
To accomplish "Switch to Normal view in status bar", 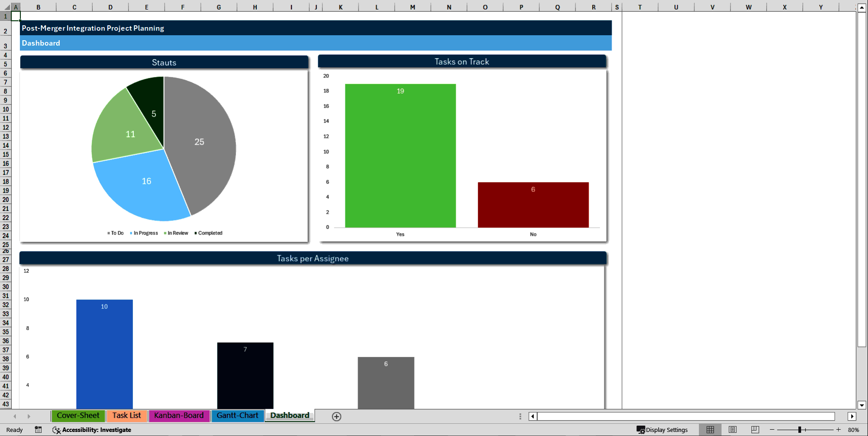I will tap(710, 430).
